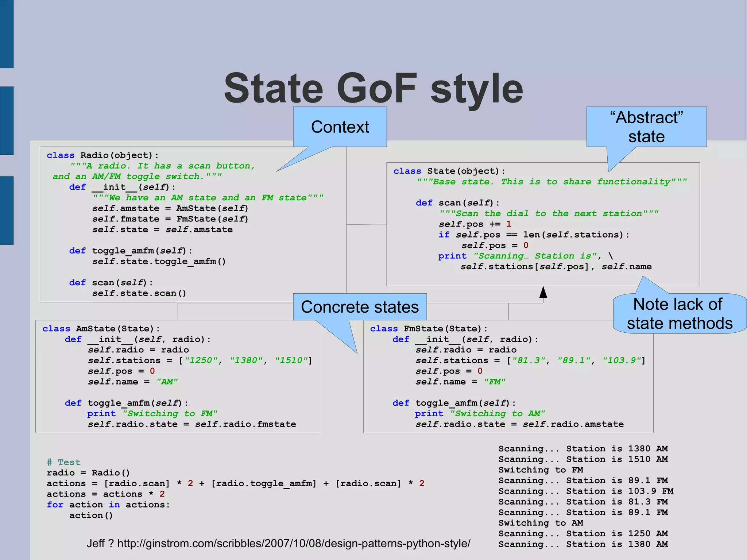The width and height of the screenshot is (747, 560).
Task: Click the middle blue sidebar block
Action: coord(7,120)
